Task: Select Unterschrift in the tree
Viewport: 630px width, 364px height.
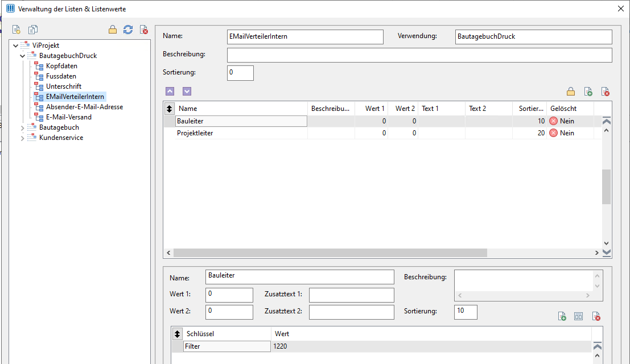Action: (x=64, y=86)
